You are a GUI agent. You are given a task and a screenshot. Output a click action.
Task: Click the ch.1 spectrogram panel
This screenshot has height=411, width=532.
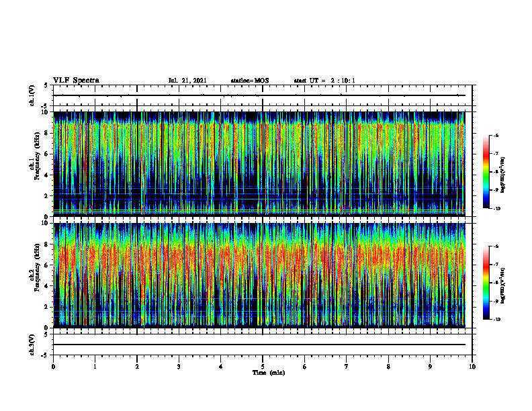click(x=259, y=164)
